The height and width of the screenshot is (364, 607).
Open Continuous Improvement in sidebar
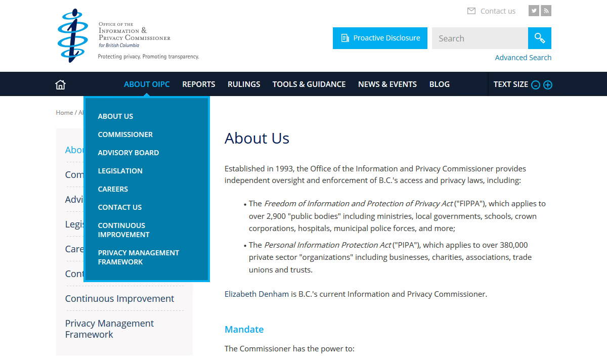click(120, 299)
